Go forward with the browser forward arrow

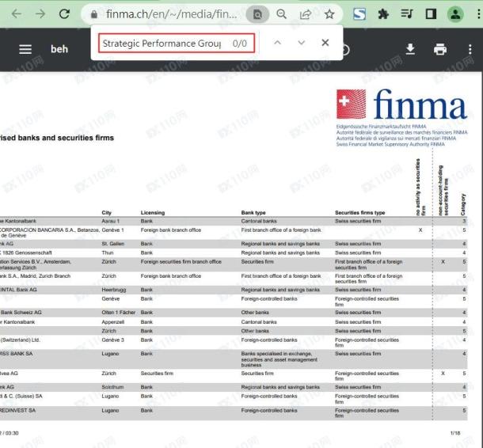click(x=40, y=14)
